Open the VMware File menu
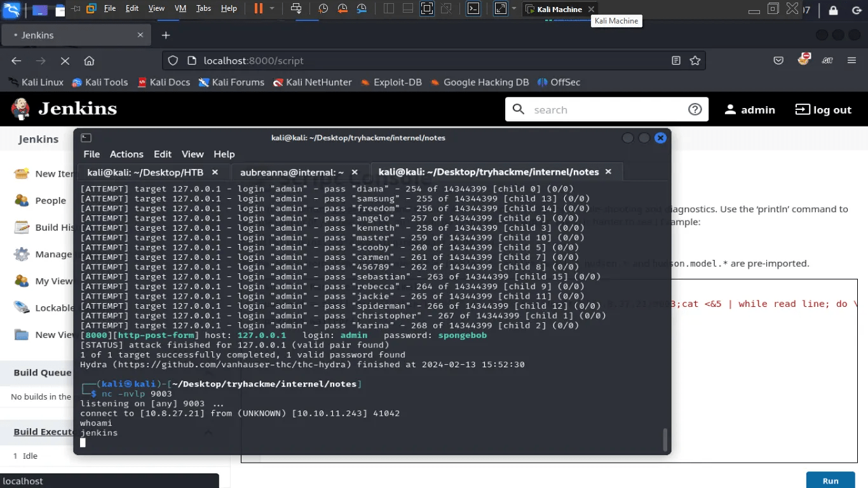This screenshot has height=488, width=868. coord(110,8)
